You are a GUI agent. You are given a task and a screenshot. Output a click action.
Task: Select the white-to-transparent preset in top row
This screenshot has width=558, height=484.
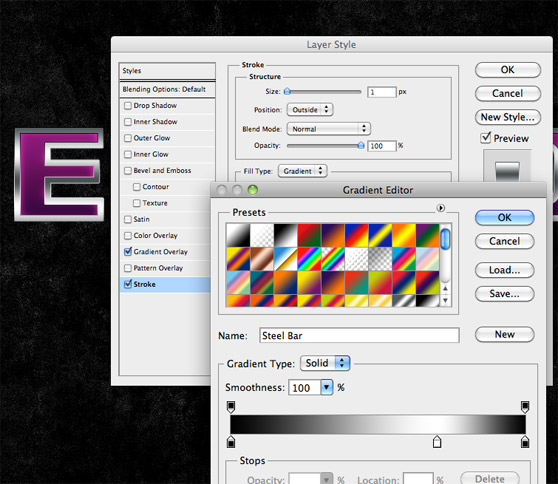[262, 235]
